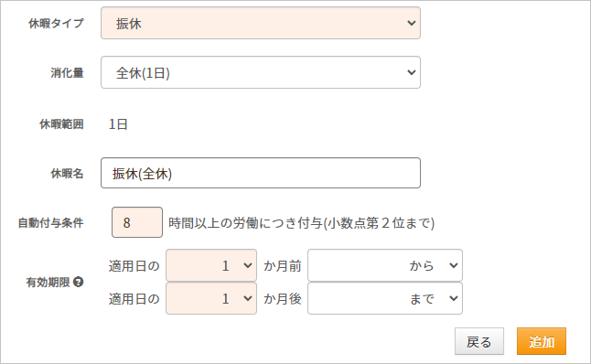Image resolution: width=591 pixels, height=364 pixels.
Task: Click the 時間以上の労働につき付与 description text
Action: pyautogui.click(x=246, y=223)
